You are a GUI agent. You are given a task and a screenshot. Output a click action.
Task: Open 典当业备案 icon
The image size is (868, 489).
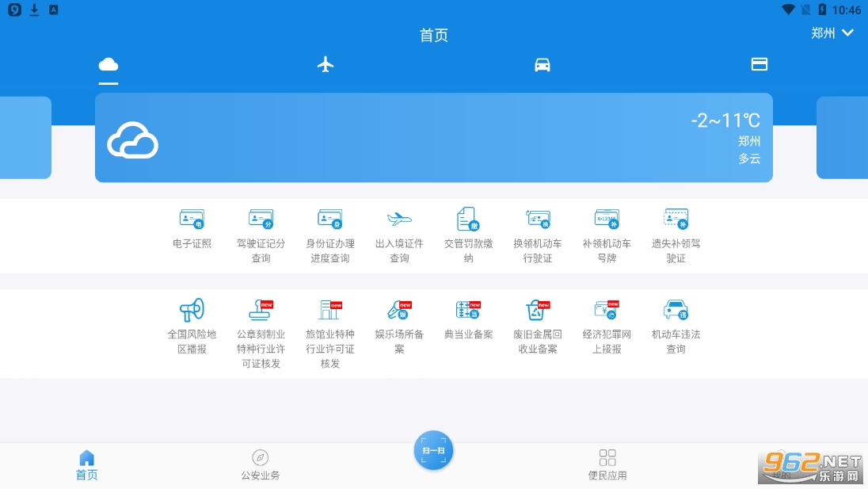pyautogui.click(x=468, y=310)
